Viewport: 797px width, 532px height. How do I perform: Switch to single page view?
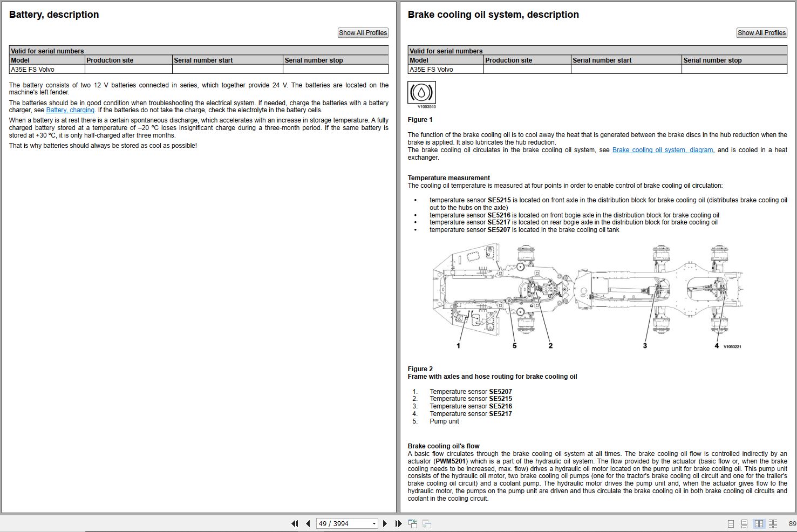[x=731, y=524]
